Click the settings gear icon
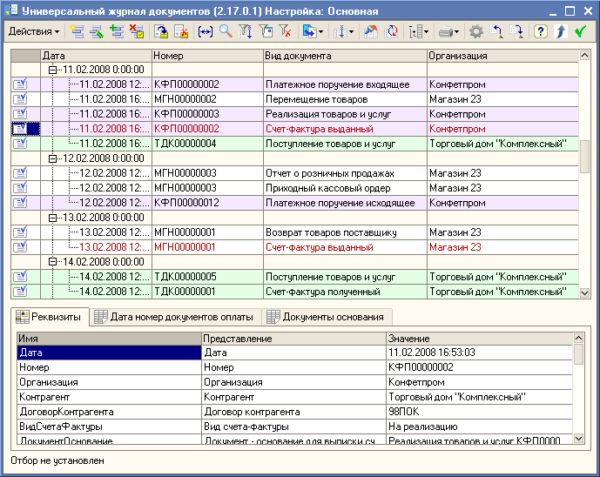Screen dimensions: 600x477 tap(476, 32)
